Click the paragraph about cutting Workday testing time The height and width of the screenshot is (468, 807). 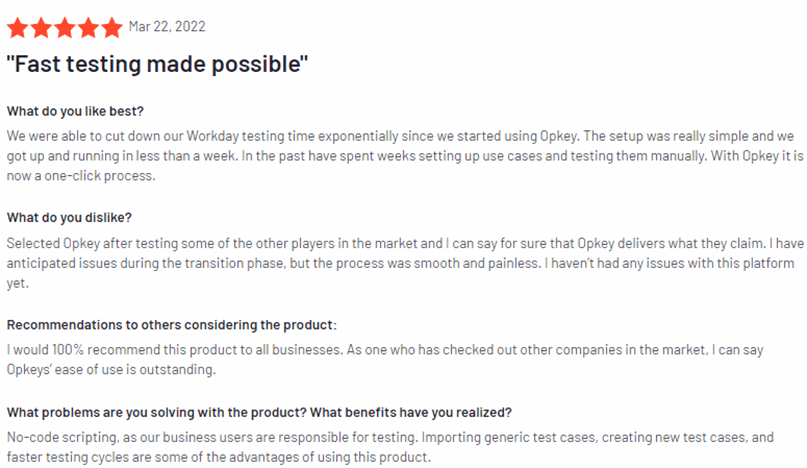pos(400,134)
